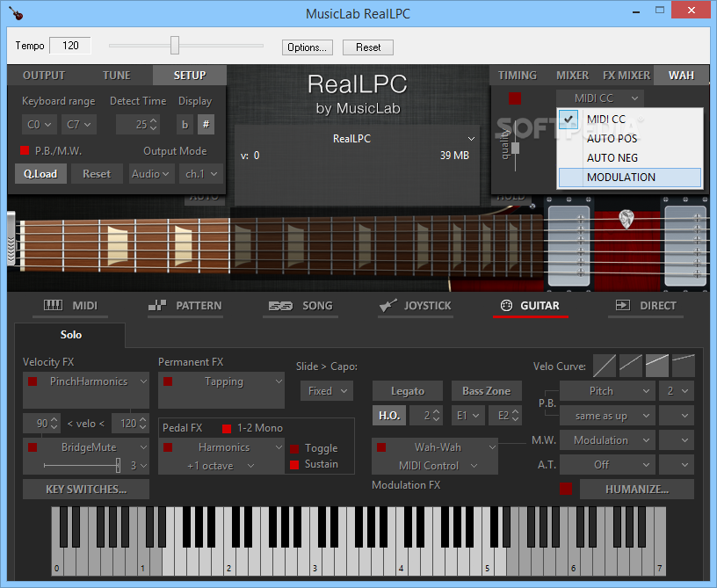
Task: Open the ch.1 channel dropdown
Action: click(x=201, y=174)
